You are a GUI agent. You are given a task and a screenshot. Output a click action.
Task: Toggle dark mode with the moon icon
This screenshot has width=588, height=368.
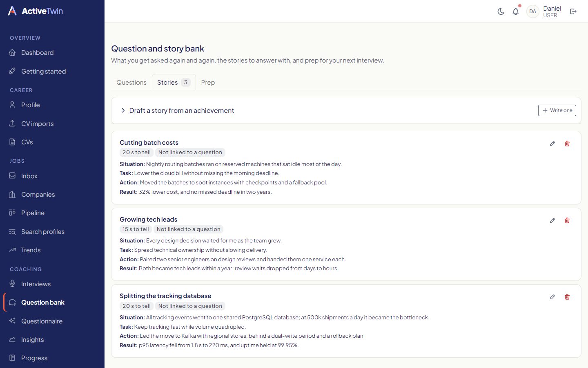(x=501, y=11)
